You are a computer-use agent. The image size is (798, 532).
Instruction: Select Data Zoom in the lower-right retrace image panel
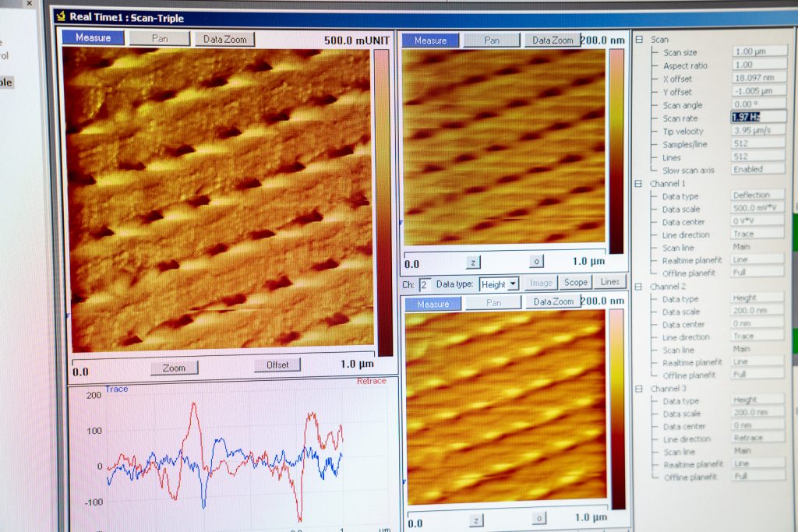pos(553,301)
